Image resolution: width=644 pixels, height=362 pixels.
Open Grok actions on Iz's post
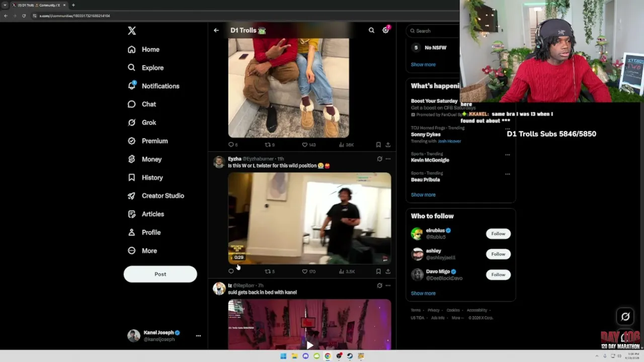click(x=380, y=286)
